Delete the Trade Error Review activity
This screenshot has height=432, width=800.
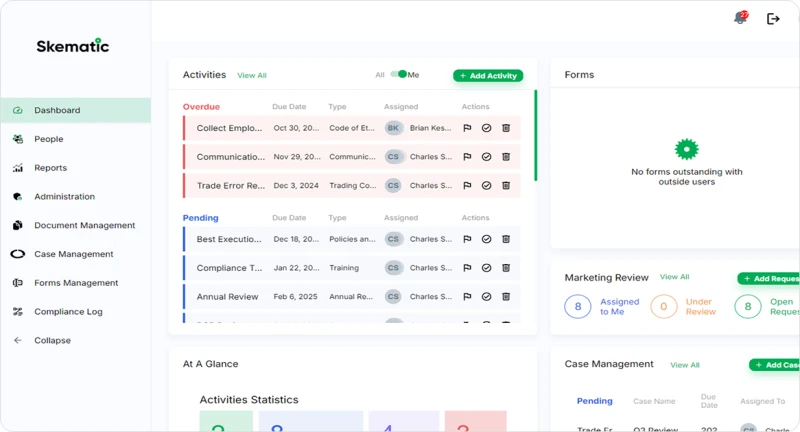click(506, 185)
